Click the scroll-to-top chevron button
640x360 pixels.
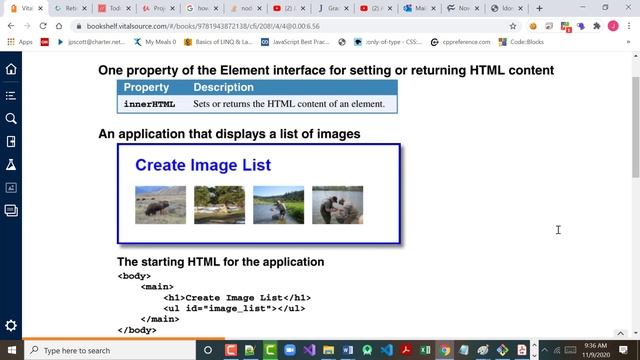[x=621, y=333]
